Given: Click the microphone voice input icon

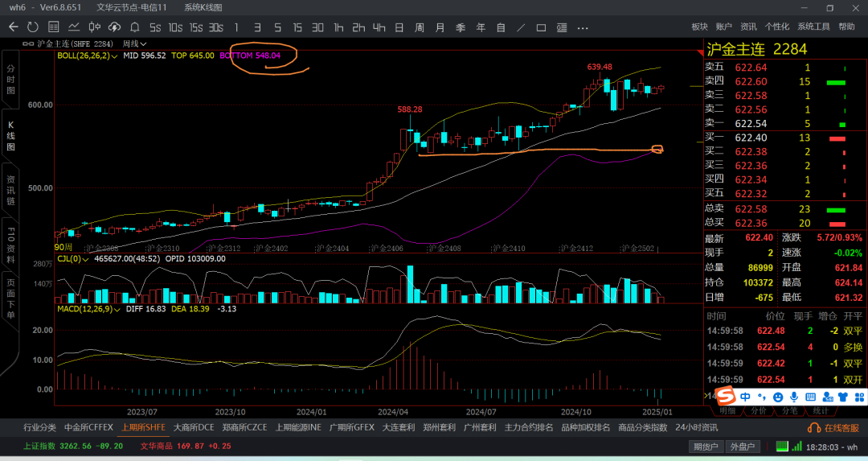Looking at the screenshot, I should (794, 397).
